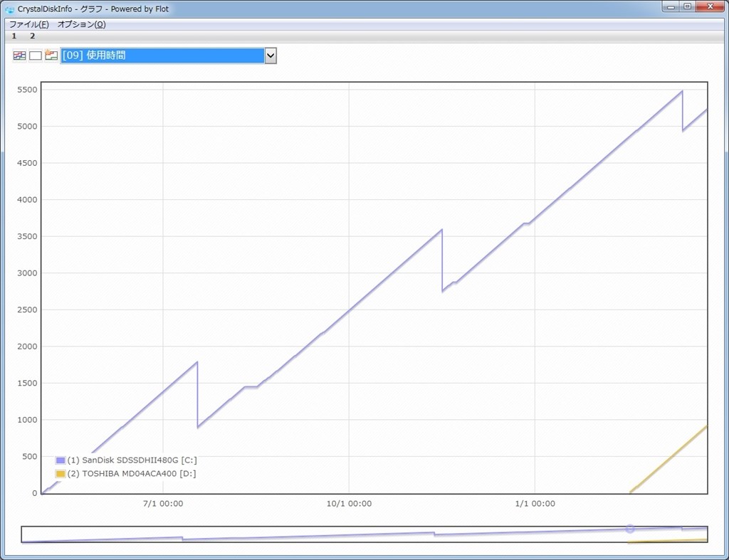Image resolution: width=729 pixels, height=560 pixels.
Task: Click the 10/1 00:00 x-axis label
Action: coord(349,504)
